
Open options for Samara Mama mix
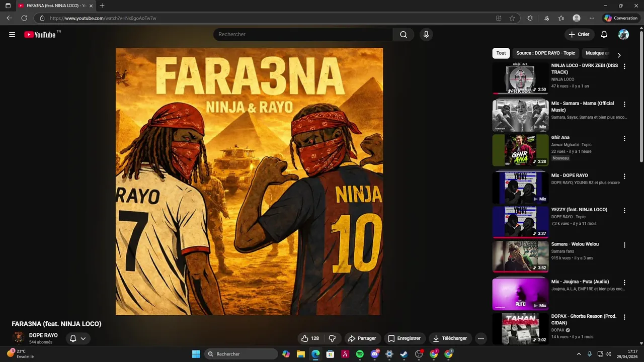pos(624,104)
